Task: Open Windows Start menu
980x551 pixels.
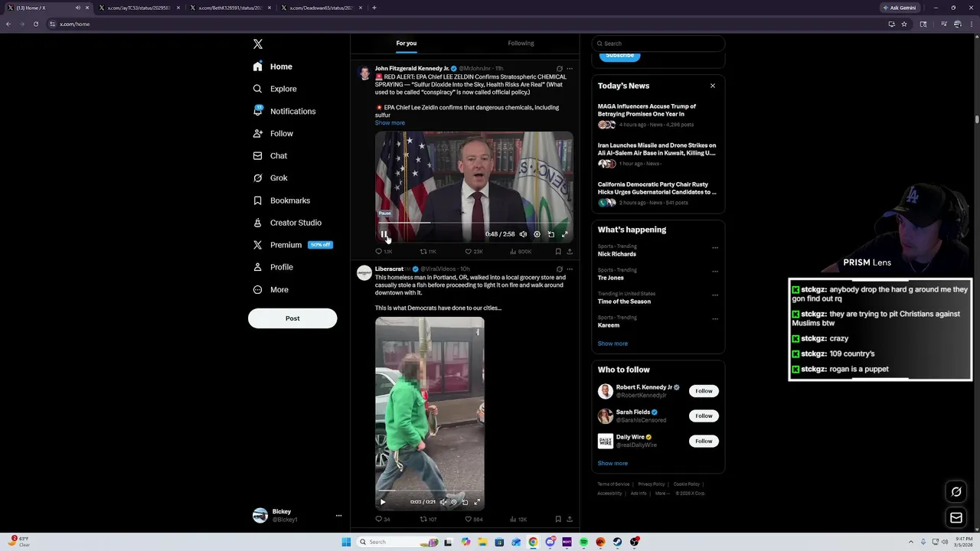Action: 346,542
